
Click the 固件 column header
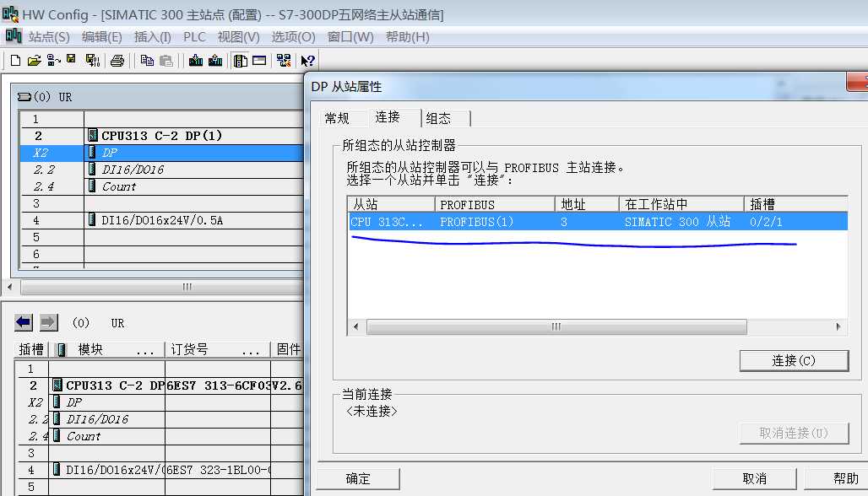tap(287, 349)
